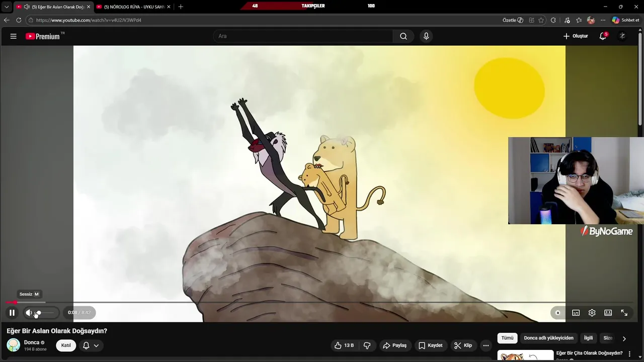644x362 pixels.
Task: Pause the video with the player pause button
Action: point(12,313)
